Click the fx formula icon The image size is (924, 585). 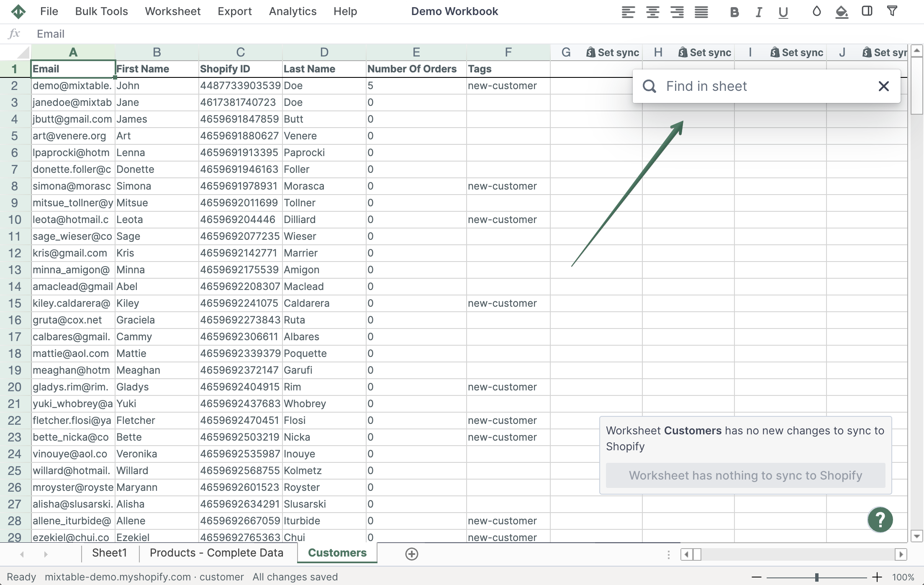pos(14,33)
